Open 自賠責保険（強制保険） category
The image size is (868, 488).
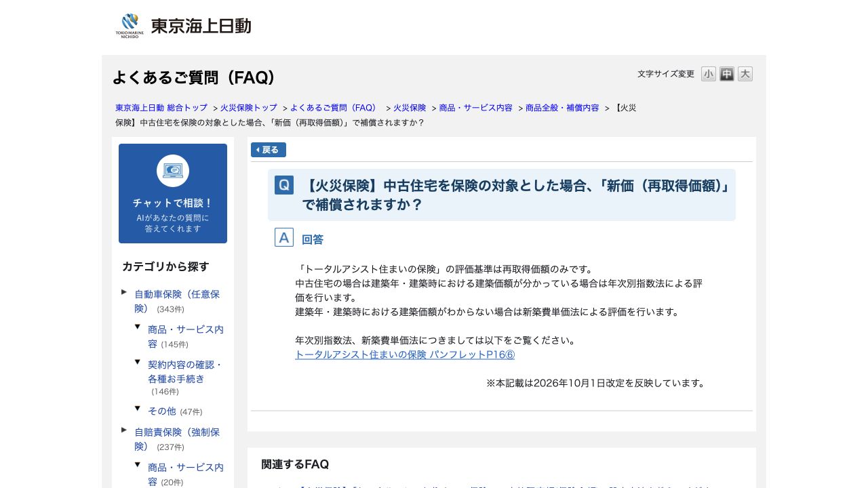point(177,439)
